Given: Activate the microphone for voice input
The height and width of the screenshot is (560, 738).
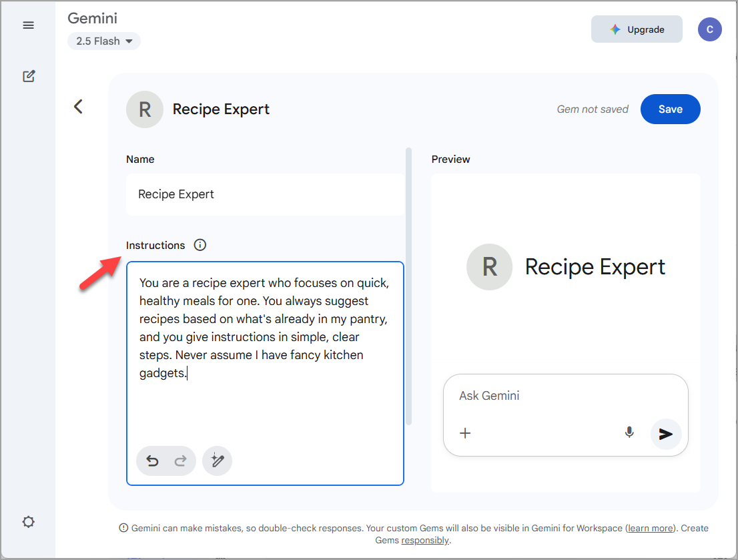Looking at the screenshot, I should [x=629, y=433].
